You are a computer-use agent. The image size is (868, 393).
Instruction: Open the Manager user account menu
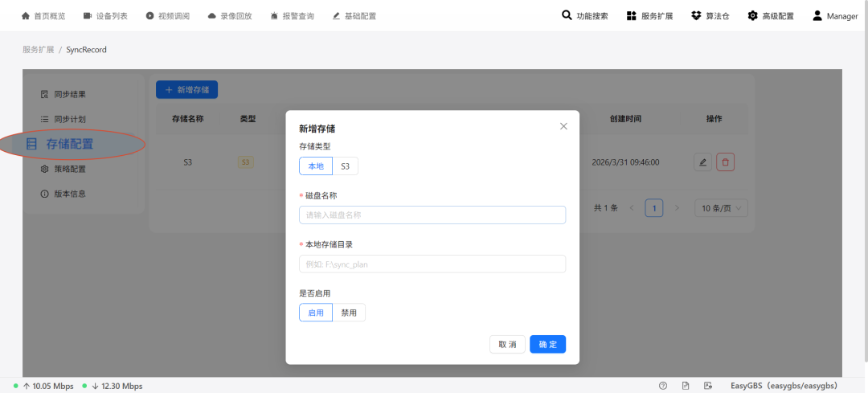tap(835, 16)
